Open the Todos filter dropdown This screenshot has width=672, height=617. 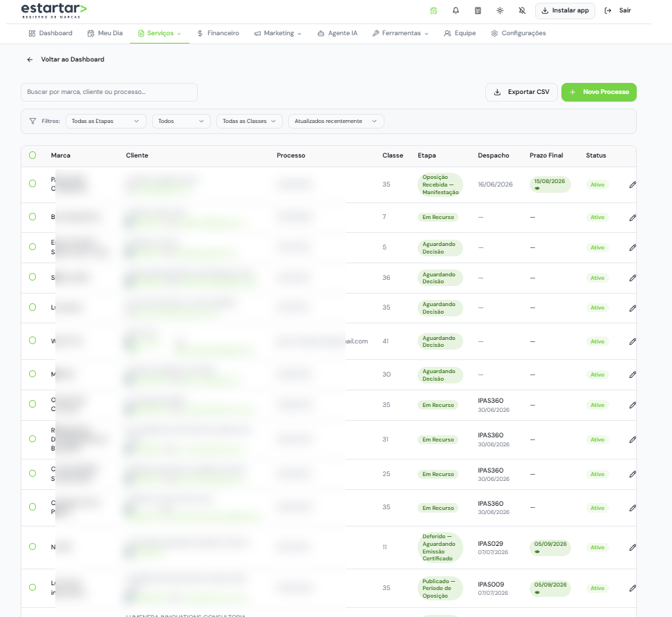click(x=181, y=121)
